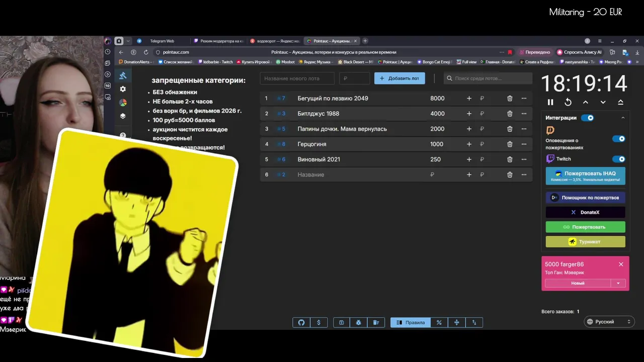Open the auction hammer sidebar icon
This screenshot has height=362, width=644.
pyautogui.click(x=123, y=75)
